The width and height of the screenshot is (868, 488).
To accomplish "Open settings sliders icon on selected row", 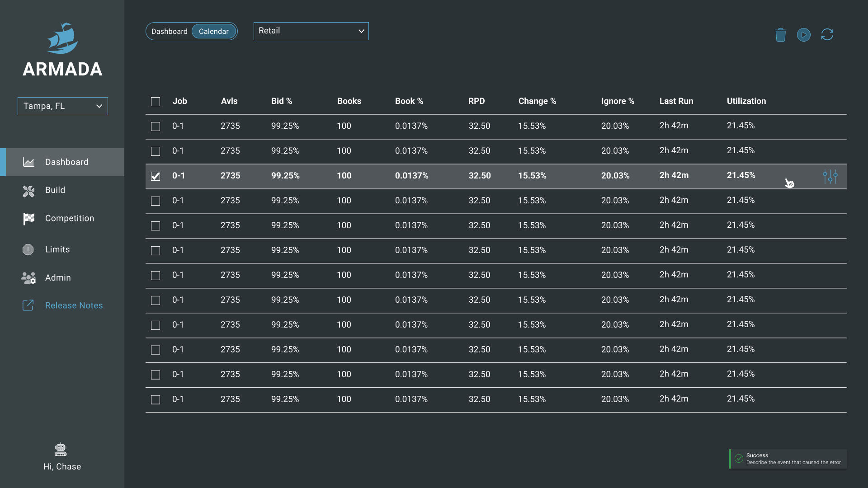I will pos(830,176).
